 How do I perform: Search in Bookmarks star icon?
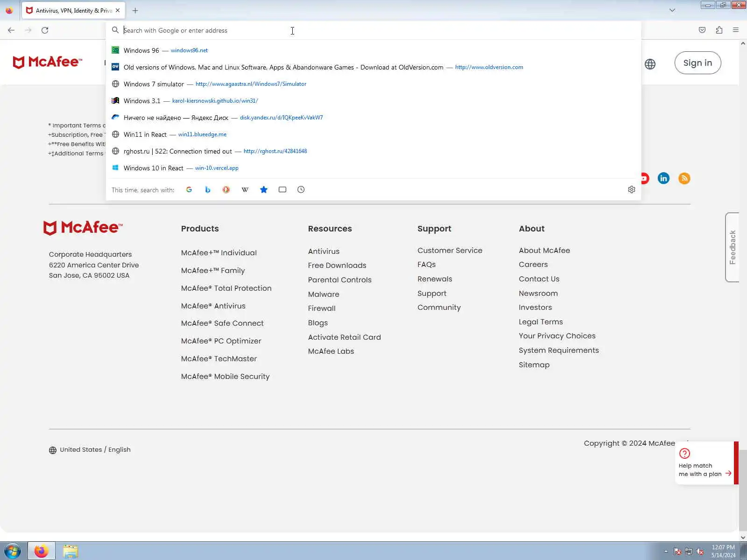pos(264,189)
